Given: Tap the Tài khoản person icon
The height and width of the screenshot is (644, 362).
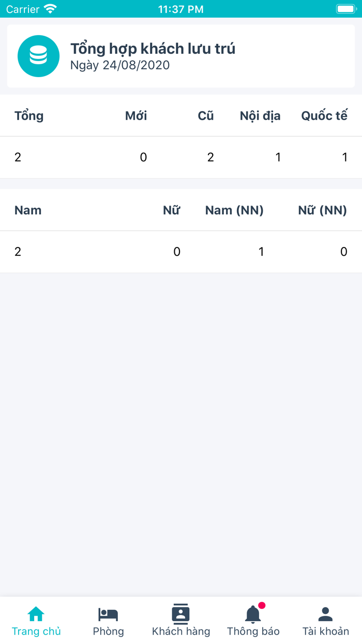Looking at the screenshot, I should [325, 614].
